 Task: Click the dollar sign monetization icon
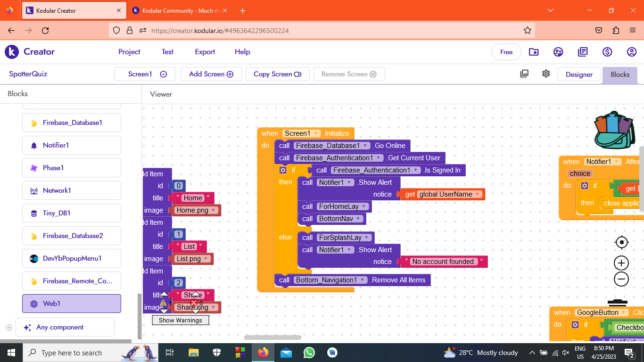point(607,52)
